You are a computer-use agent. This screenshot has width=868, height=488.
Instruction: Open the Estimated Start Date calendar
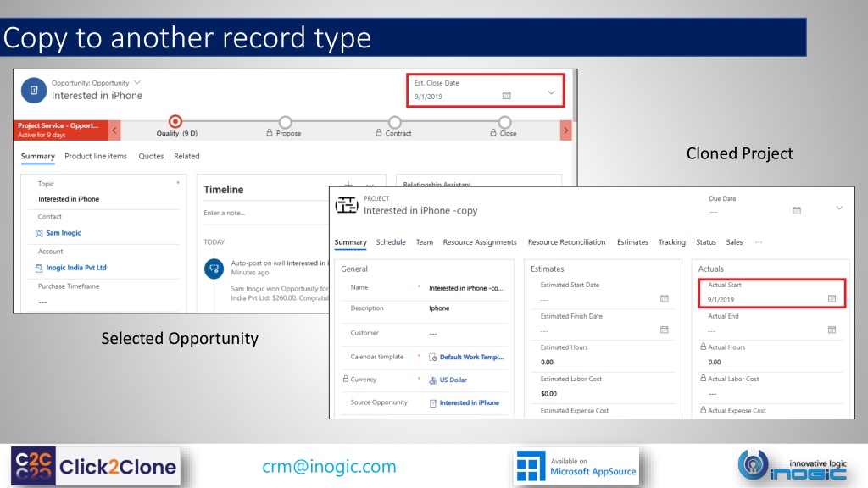665,299
